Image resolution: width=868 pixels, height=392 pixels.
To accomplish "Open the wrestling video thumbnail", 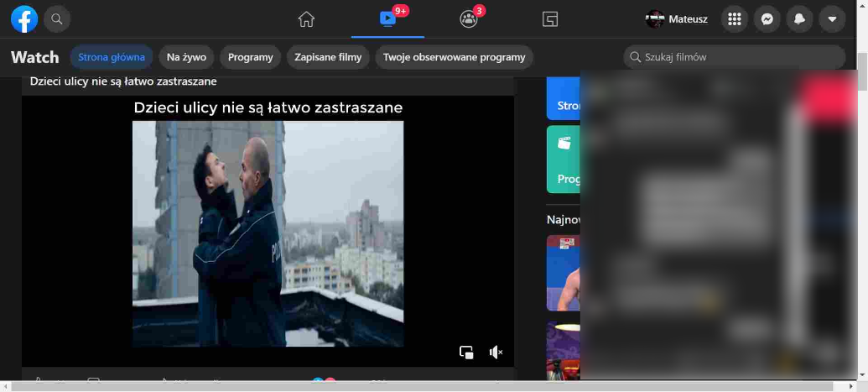I will (563, 273).
